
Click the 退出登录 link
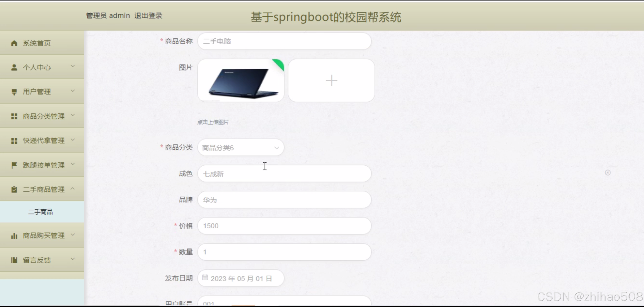tap(148, 16)
